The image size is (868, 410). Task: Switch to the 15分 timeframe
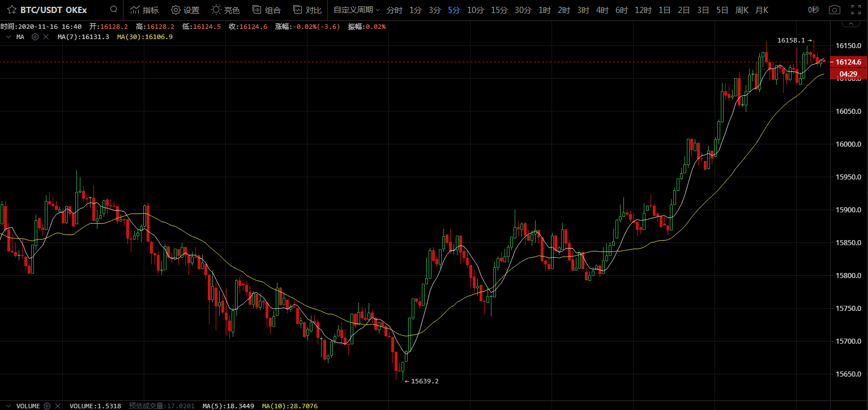[x=499, y=10]
